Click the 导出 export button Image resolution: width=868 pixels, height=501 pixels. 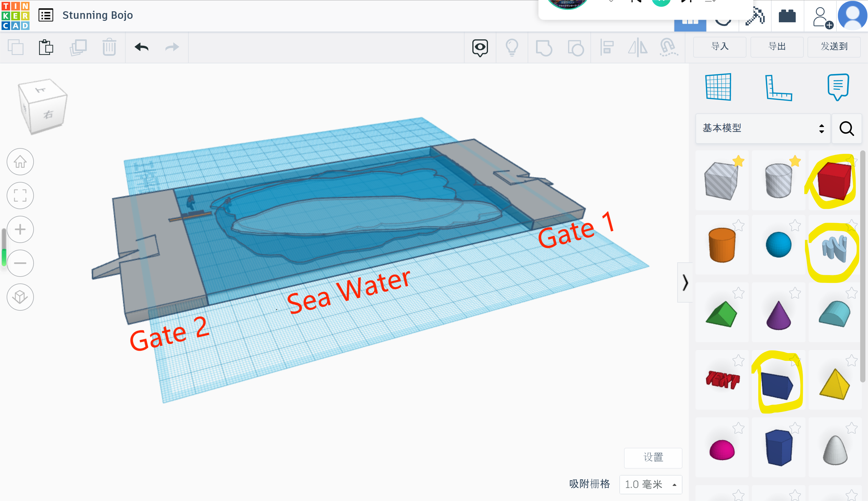[777, 47]
